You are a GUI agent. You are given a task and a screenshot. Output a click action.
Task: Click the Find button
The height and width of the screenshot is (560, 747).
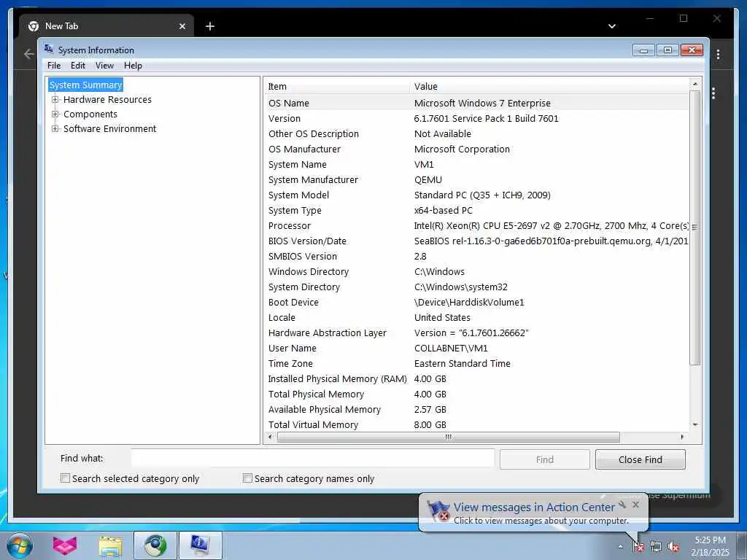(x=544, y=459)
